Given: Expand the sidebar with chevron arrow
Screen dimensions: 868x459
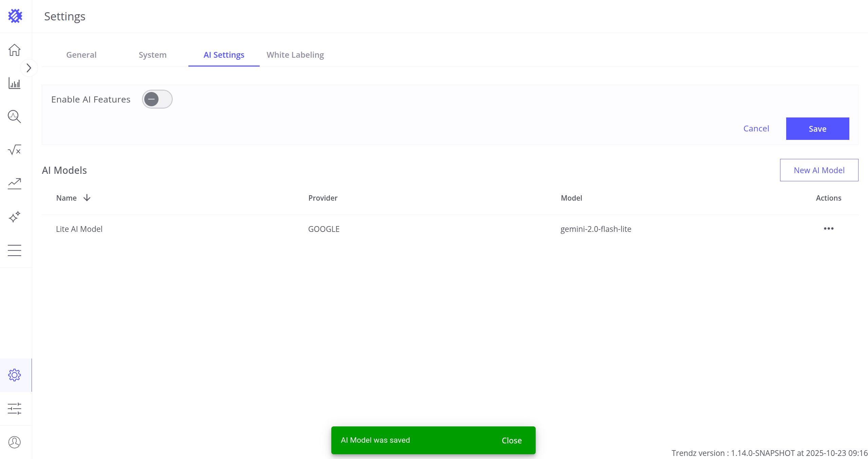Looking at the screenshot, I should tap(29, 68).
